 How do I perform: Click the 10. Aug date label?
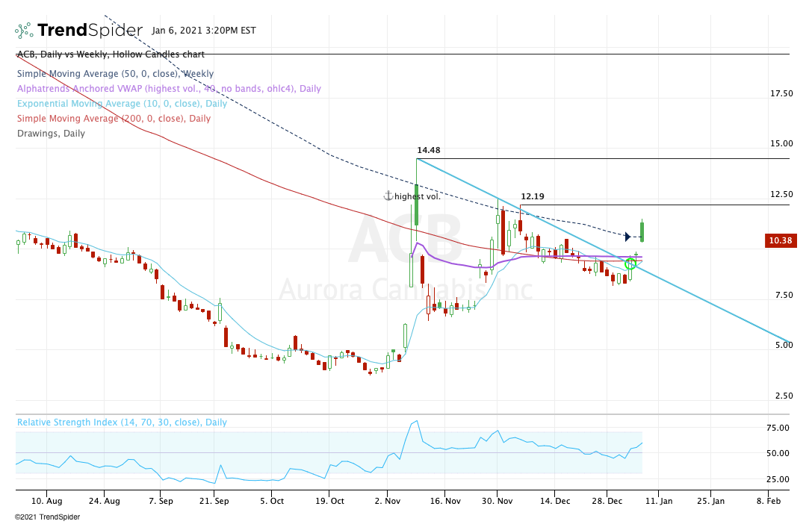(46, 502)
